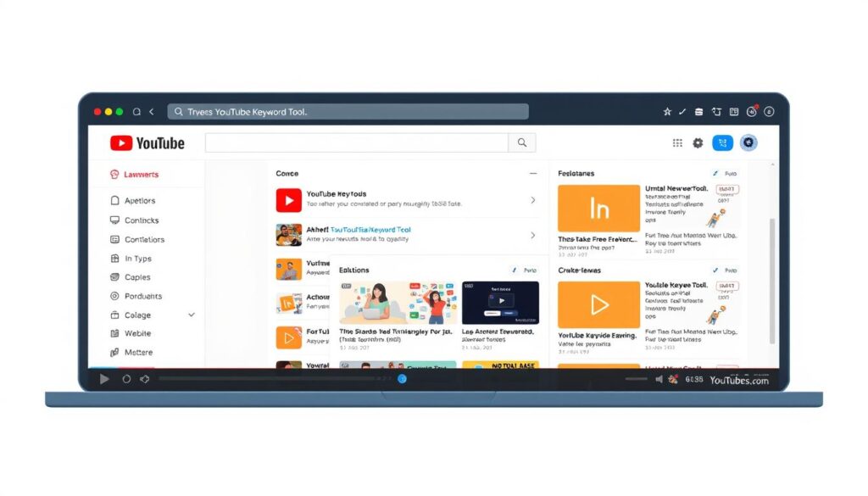Click the Keyword Tool blue link
868x496 pixels.
[x=370, y=229]
